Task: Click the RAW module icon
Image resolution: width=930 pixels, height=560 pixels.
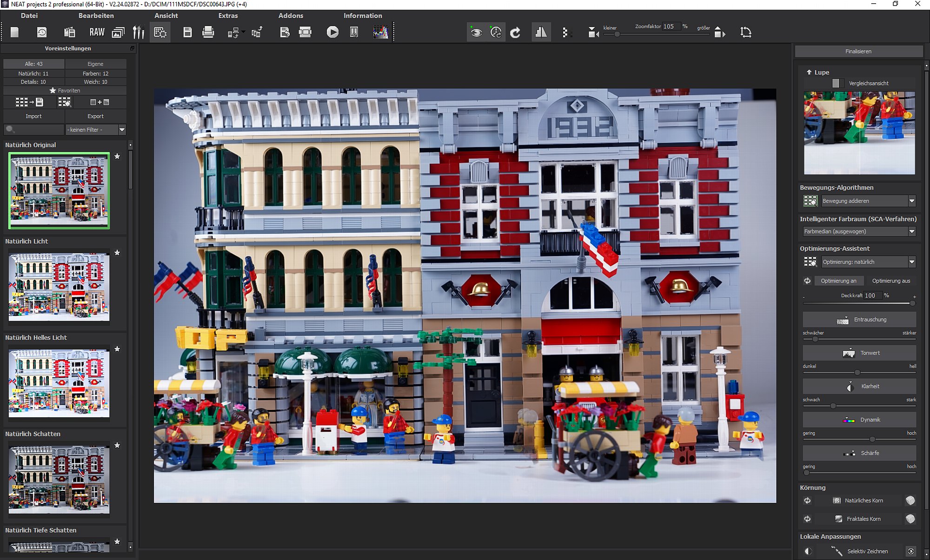Action: pos(97,32)
